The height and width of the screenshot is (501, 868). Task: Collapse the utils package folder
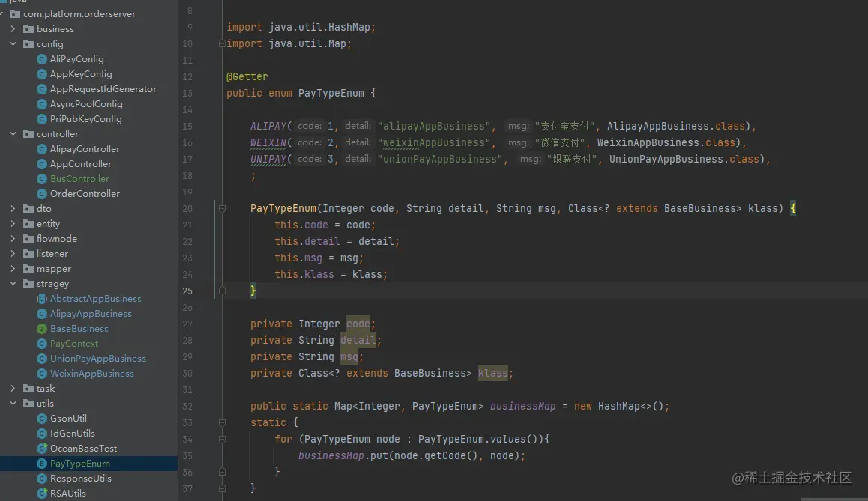click(13, 403)
